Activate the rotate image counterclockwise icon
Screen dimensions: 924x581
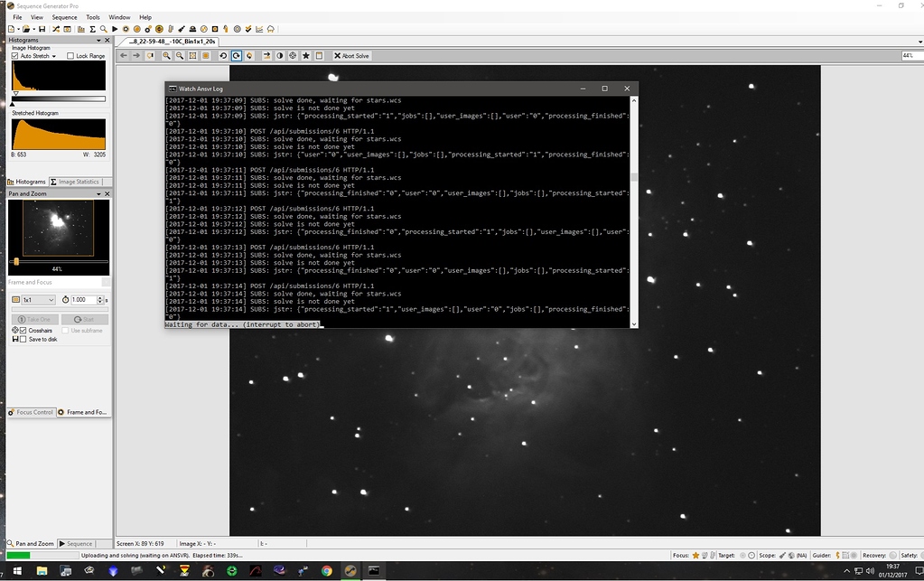tap(223, 55)
